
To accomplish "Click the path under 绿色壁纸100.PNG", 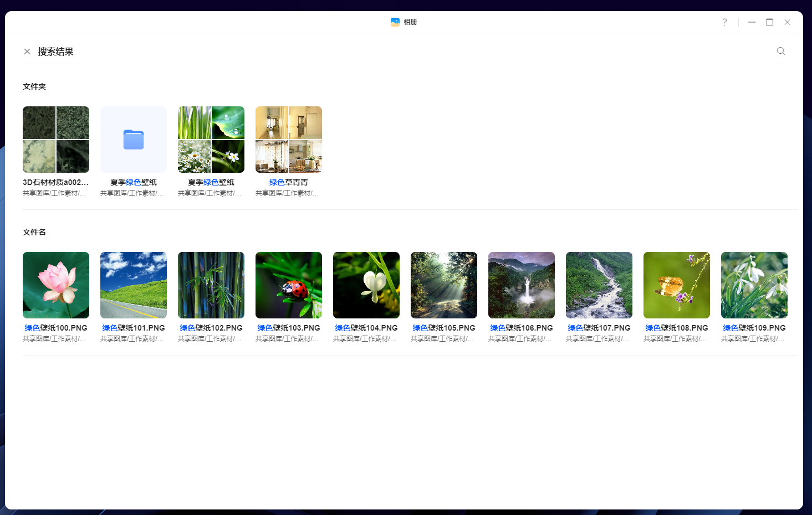I will 54,339.
